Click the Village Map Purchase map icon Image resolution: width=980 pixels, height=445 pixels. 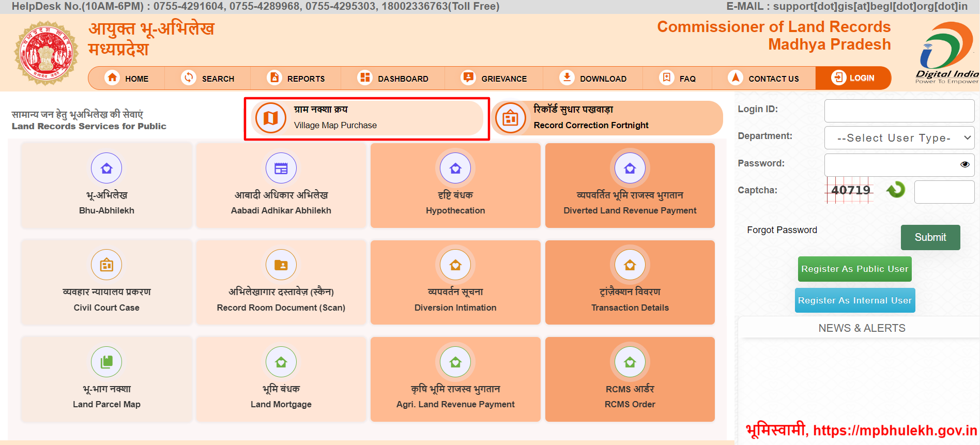270,118
